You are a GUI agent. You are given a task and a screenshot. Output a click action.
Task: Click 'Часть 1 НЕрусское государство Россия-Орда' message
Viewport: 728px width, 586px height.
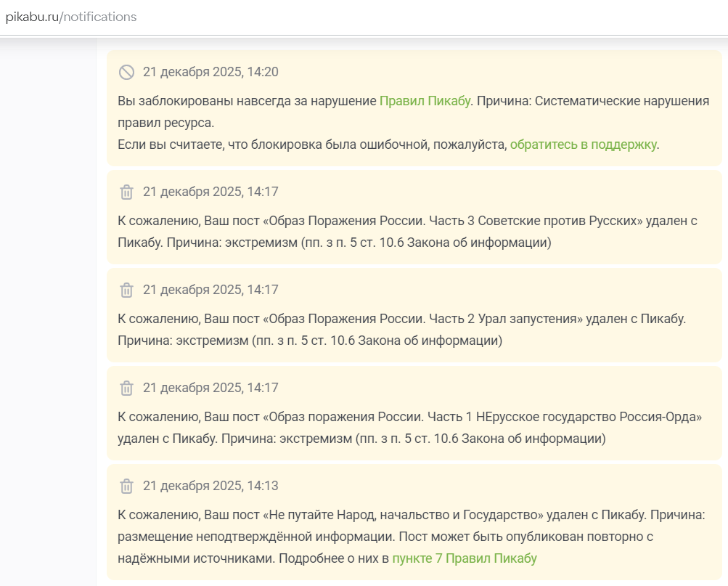pyautogui.click(x=409, y=428)
